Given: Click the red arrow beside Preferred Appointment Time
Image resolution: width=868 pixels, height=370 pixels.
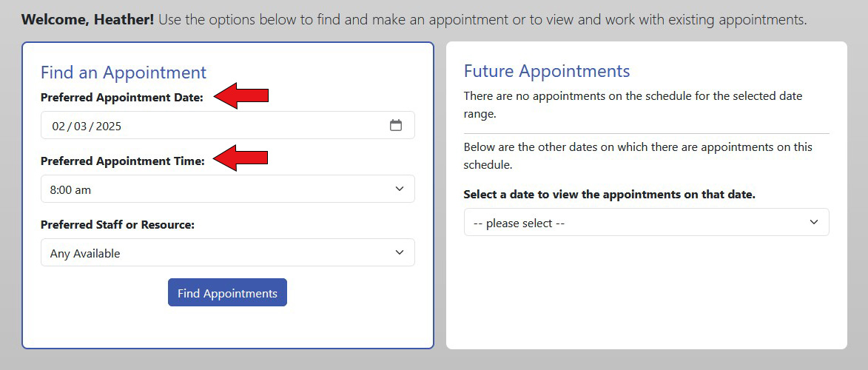Looking at the screenshot, I should (x=240, y=158).
